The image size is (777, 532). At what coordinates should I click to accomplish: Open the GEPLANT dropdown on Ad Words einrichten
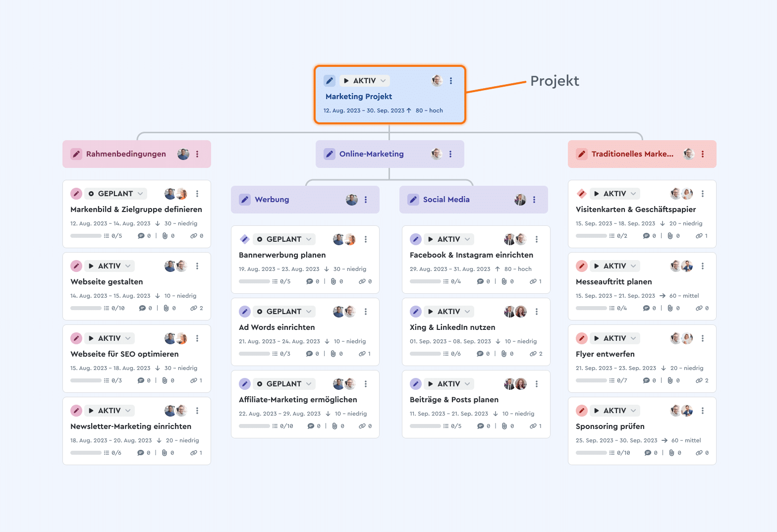pos(284,312)
